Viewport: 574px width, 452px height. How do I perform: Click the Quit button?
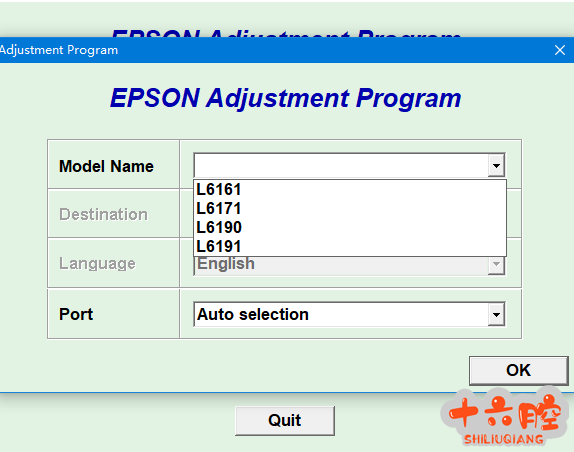285,420
